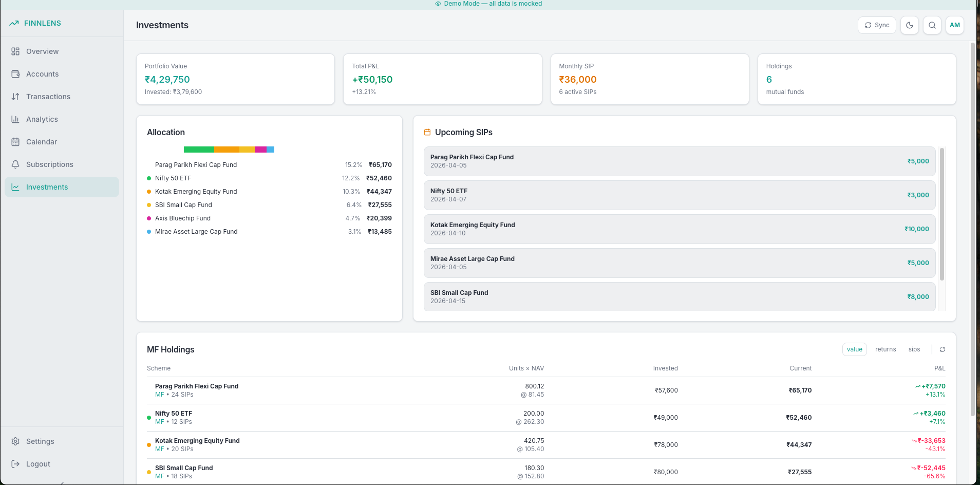Click the Upcoming SIPs calendar icon
Image resolution: width=980 pixels, height=485 pixels.
[x=427, y=132]
